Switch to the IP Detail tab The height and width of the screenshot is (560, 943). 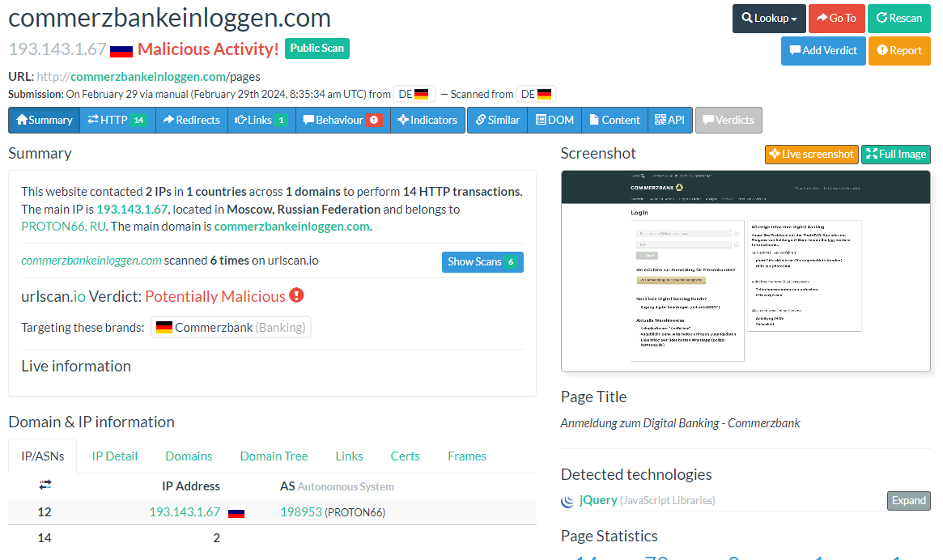pos(114,456)
